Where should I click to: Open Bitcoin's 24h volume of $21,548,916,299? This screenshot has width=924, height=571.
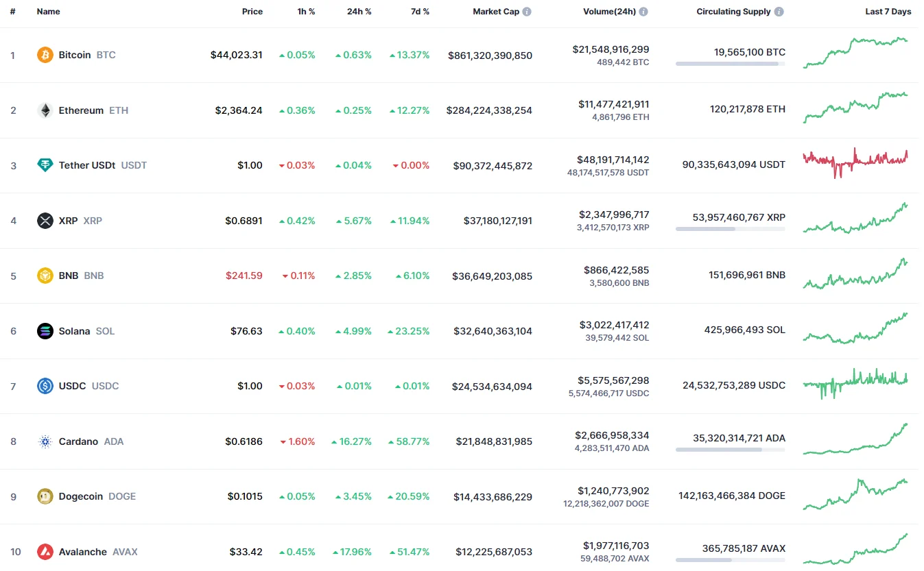(x=611, y=49)
